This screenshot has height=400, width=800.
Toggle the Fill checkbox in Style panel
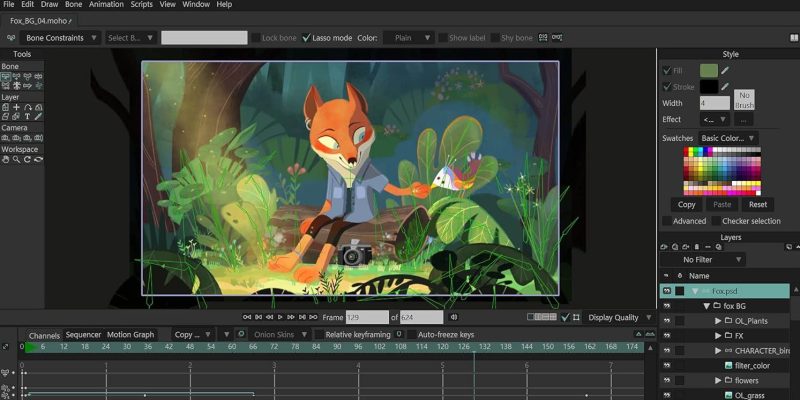(x=666, y=70)
